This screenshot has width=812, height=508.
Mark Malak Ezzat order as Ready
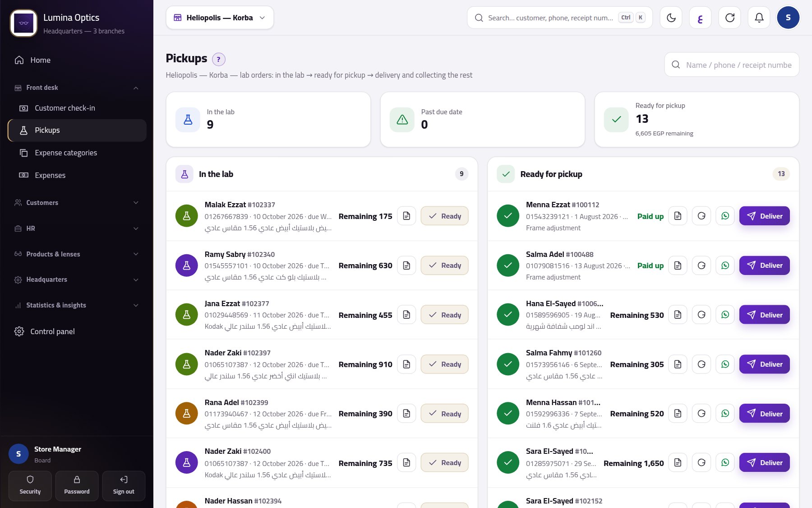point(444,216)
